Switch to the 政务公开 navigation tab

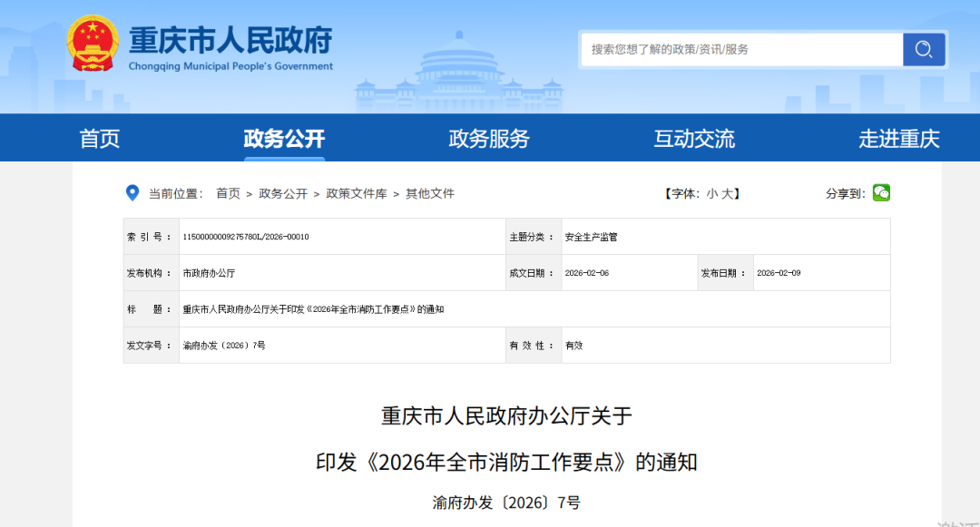(284, 138)
